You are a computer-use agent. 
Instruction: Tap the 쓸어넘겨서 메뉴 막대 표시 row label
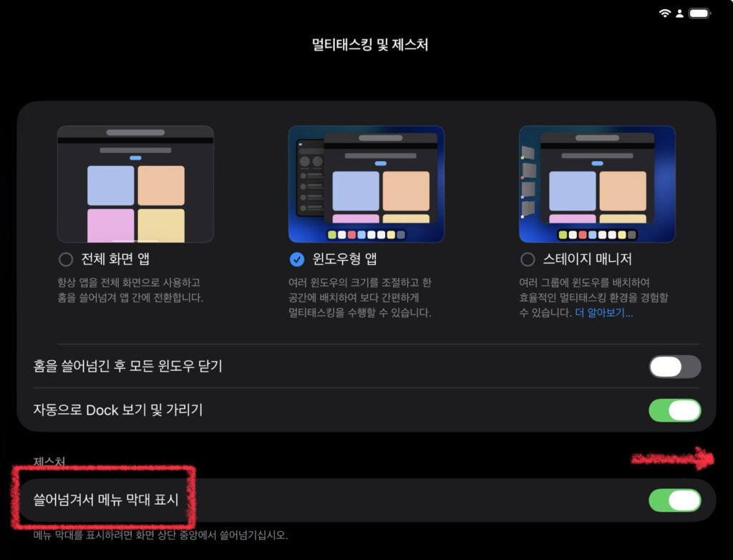106,500
